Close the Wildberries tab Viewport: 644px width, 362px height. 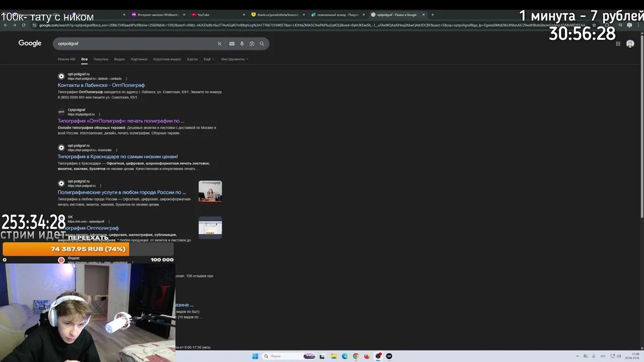pyautogui.click(x=184, y=15)
